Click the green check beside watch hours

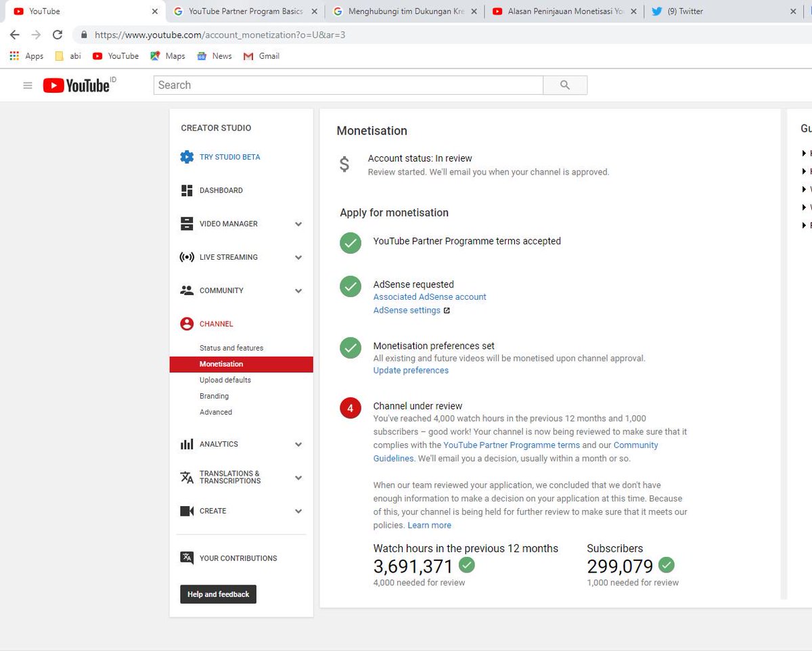(467, 564)
